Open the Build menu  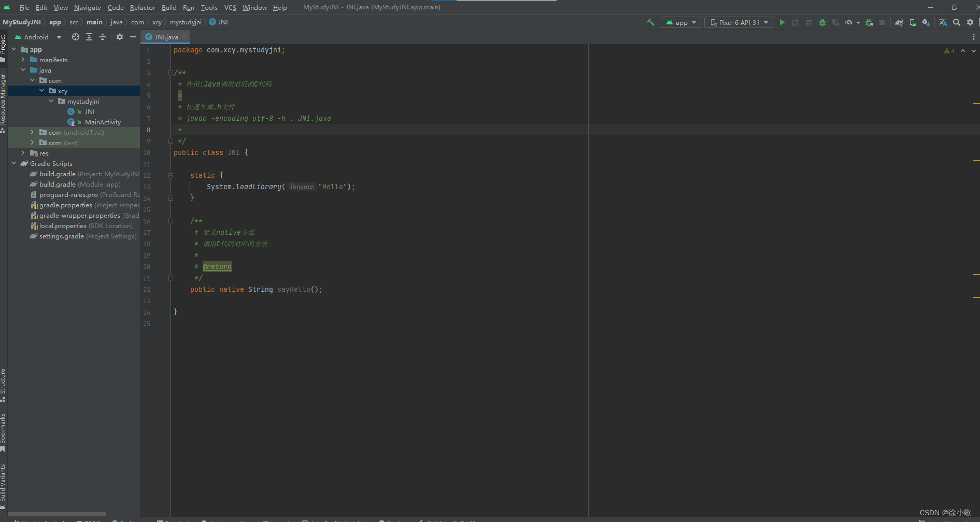(169, 7)
